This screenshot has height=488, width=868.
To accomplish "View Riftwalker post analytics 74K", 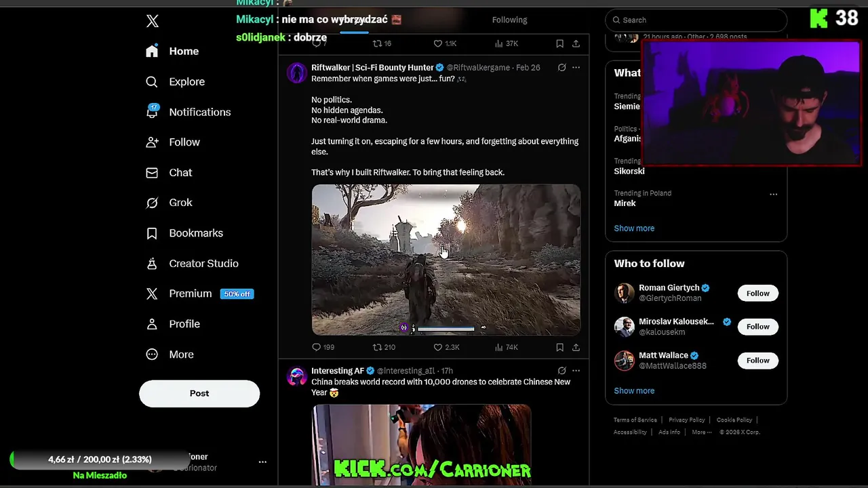I will point(507,348).
